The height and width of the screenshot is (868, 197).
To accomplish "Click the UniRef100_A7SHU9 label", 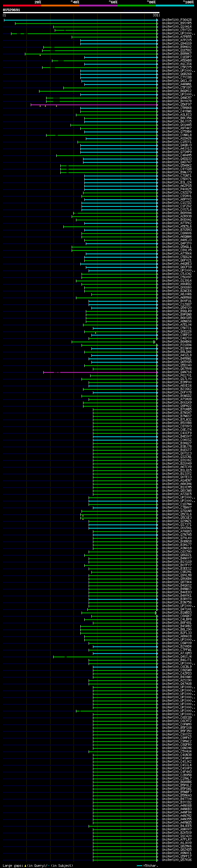I will (x=176, y=399).
